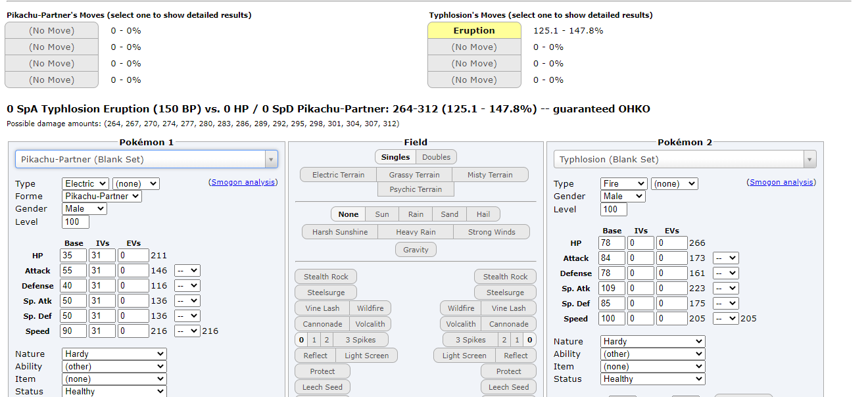
Task: Select Typhlosion's Eruption move
Action: tap(474, 30)
